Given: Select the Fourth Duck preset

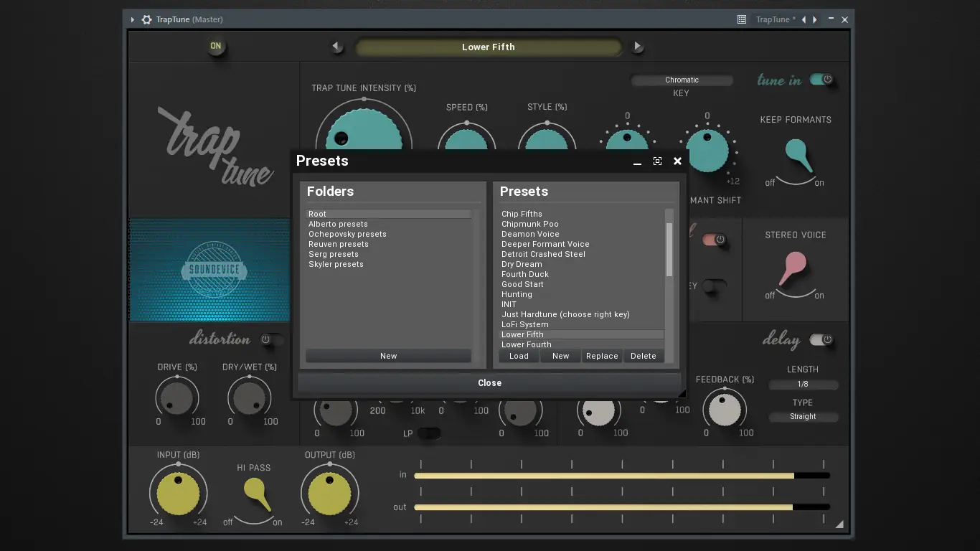Looking at the screenshot, I should pos(582,274).
